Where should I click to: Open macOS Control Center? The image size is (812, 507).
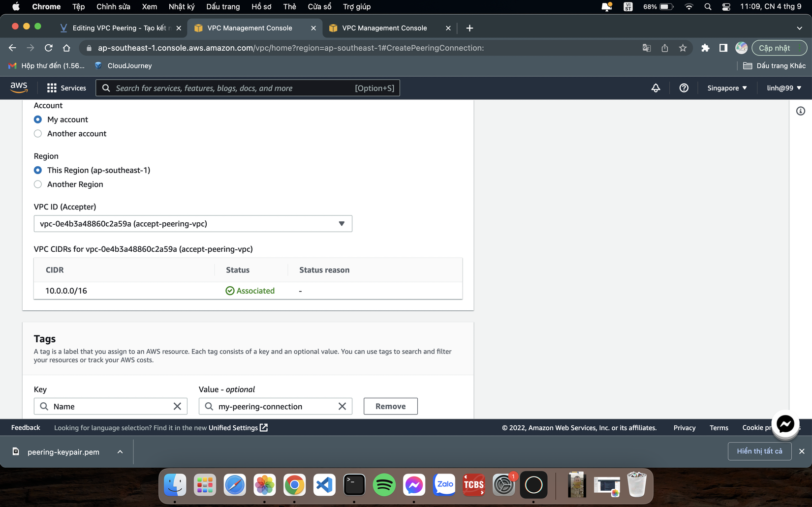(x=726, y=6)
